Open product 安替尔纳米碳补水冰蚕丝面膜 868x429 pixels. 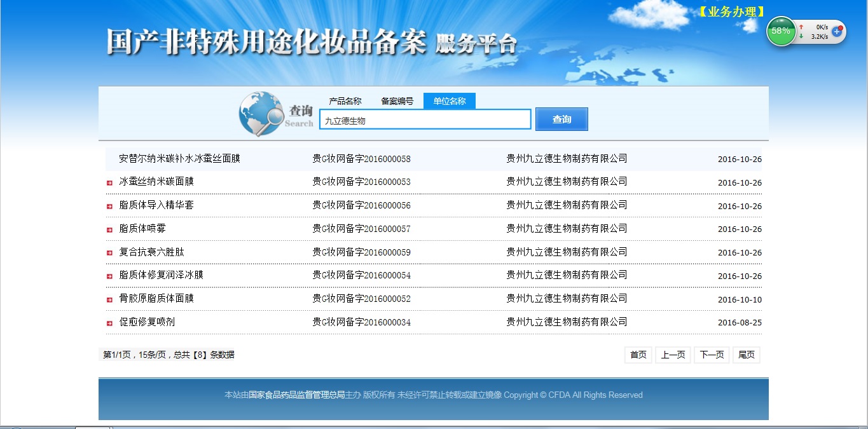(179, 158)
